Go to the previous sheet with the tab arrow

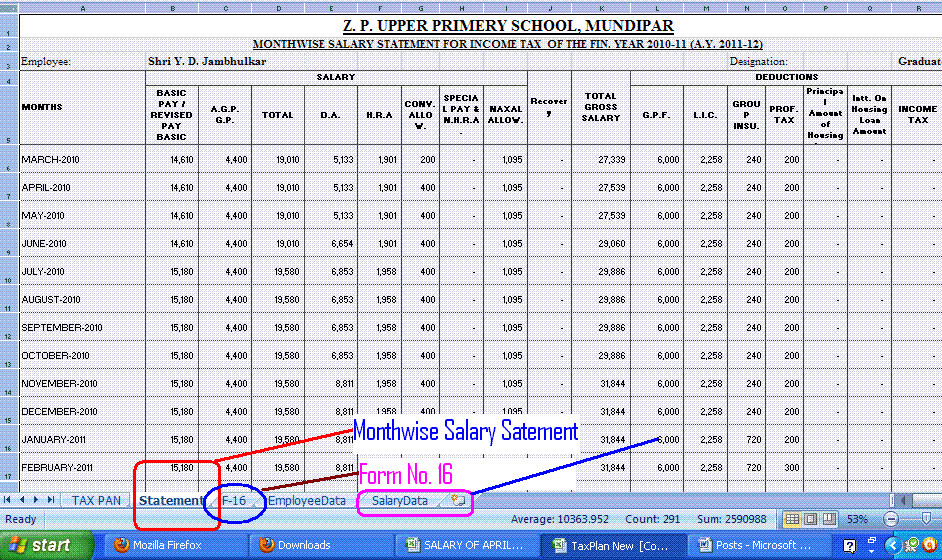pyautogui.click(x=22, y=500)
